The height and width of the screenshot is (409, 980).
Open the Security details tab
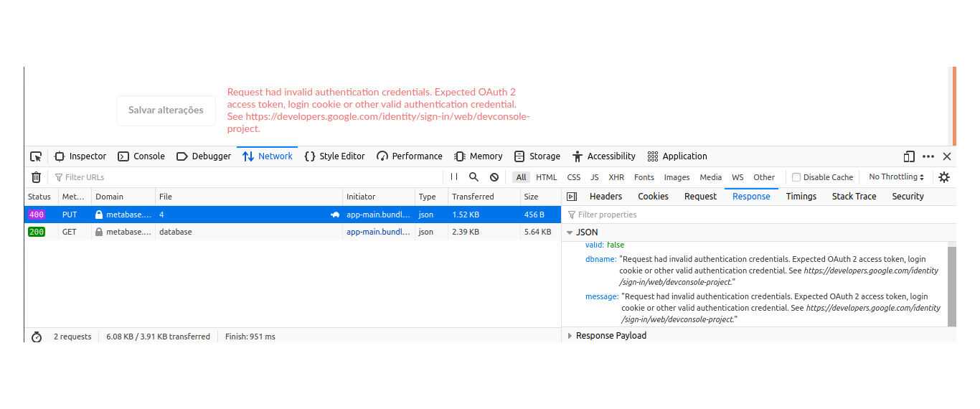click(908, 197)
